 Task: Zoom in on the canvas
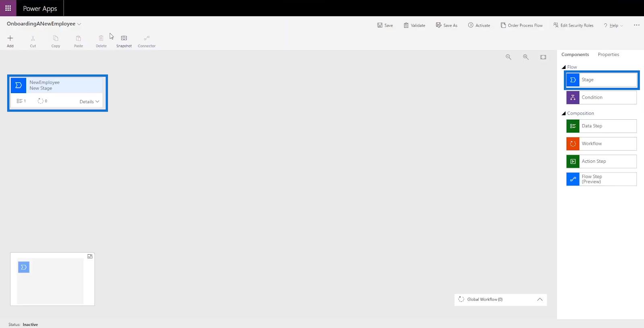[526, 57]
